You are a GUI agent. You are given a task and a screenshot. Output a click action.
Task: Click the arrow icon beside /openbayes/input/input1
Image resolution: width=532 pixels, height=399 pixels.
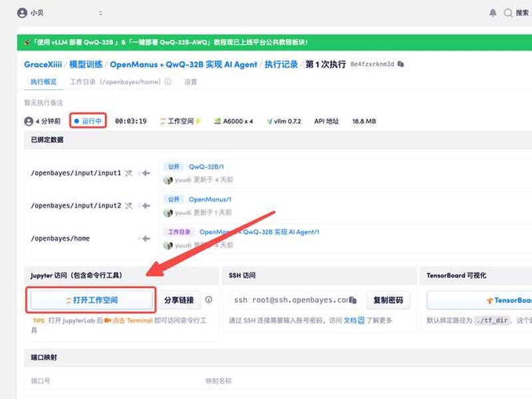tap(146, 173)
